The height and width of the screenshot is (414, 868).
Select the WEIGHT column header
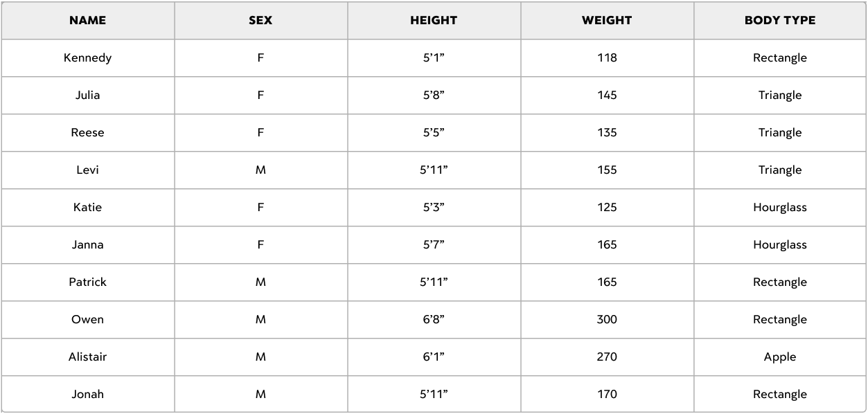[607, 20]
